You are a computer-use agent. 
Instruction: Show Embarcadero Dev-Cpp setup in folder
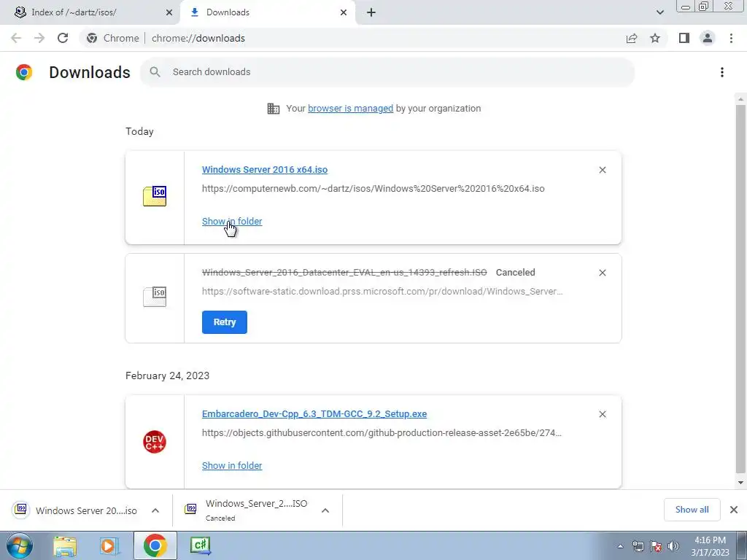coord(232,466)
